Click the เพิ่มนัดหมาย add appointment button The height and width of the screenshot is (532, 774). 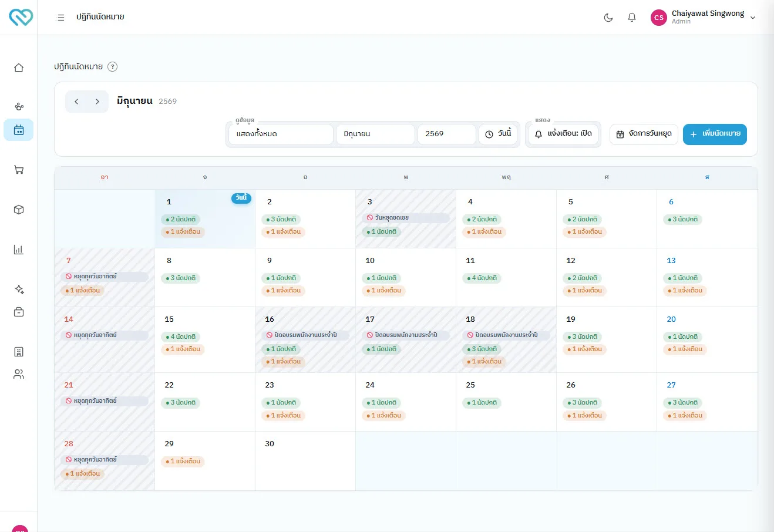[715, 134]
